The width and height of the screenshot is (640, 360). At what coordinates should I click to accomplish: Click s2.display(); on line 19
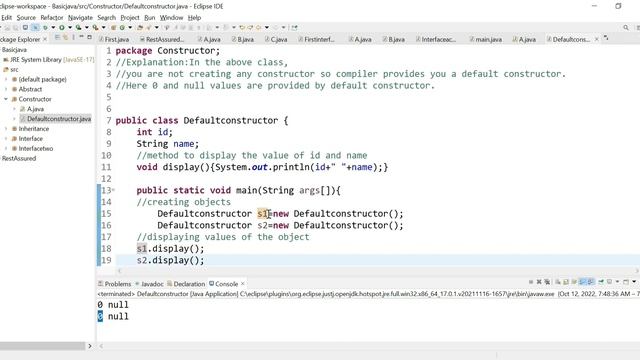tap(170, 260)
